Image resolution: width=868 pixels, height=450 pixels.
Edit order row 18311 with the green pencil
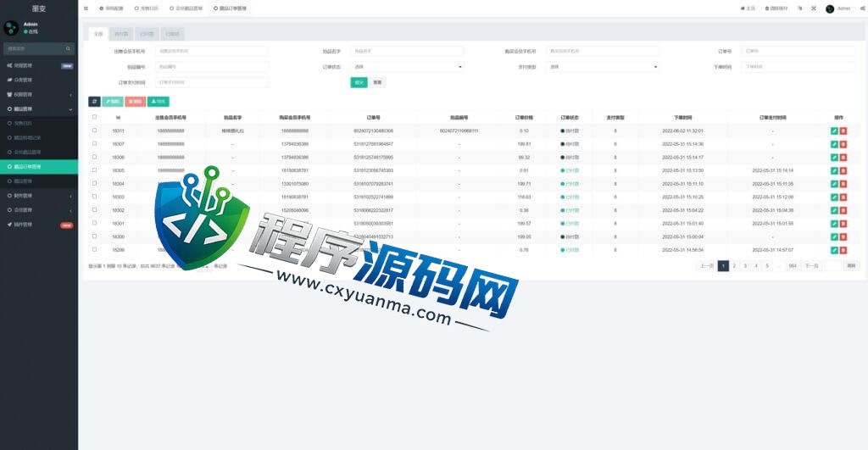(x=834, y=131)
